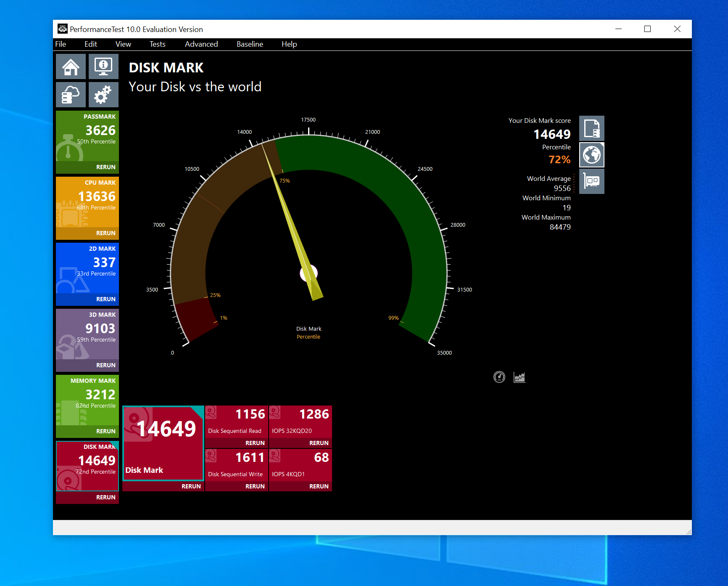Minimize the PerformanceTest window
The width and height of the screenshot is (728, 586).
coord(618,29)
